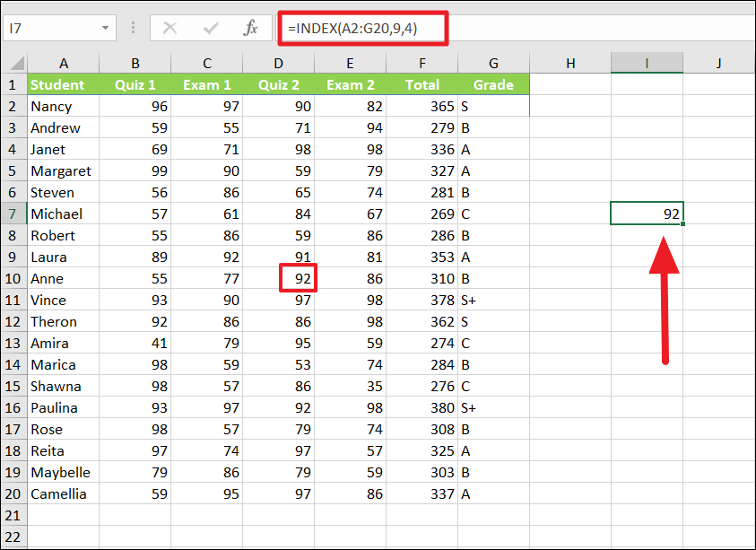Select row header 1 containing the headers
The image size is (756, 550).
tap(14, 84)
